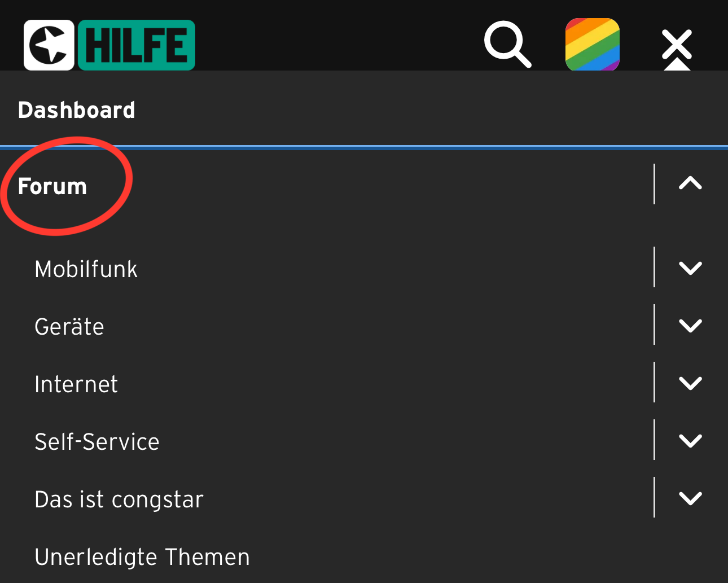The image size is (728, 583).
Task: Go to Dashboard
Action: (x=77, y=110)
